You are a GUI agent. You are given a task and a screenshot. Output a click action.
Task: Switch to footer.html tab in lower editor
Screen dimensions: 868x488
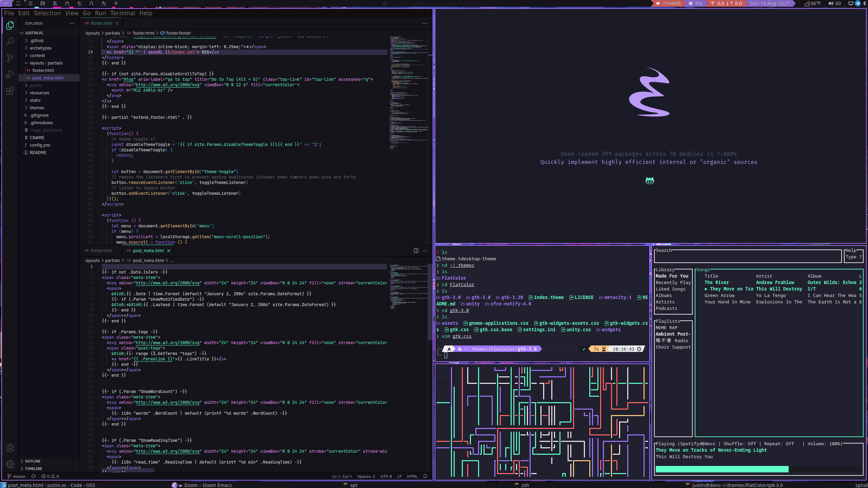pos(101,251)
